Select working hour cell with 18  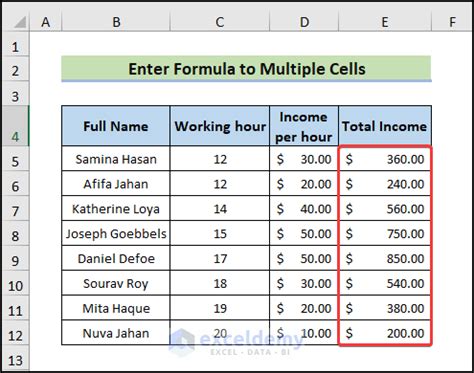[220, 283]
